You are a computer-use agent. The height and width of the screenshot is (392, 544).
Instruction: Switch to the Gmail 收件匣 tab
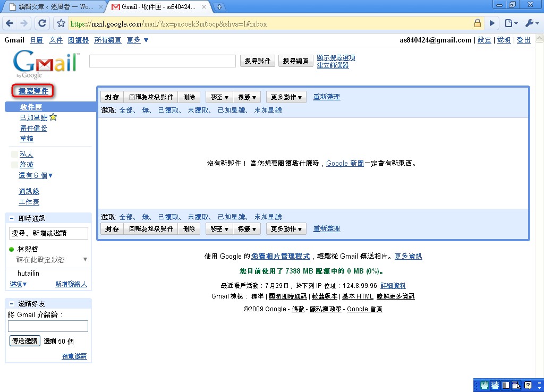[x=158, y=6]
